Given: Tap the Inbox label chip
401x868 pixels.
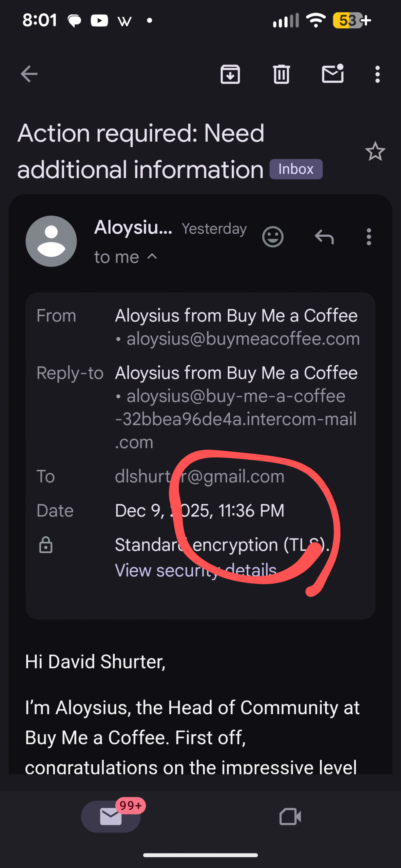Looking at the screenshot, I should coord(296,169).
